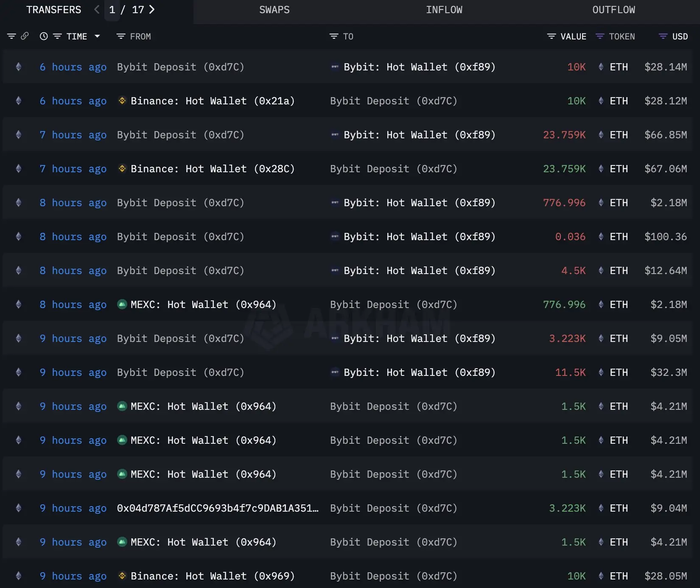Switch to the OUTFLOW tab
This screenshot has width=700, height=588.
[614, 10]
